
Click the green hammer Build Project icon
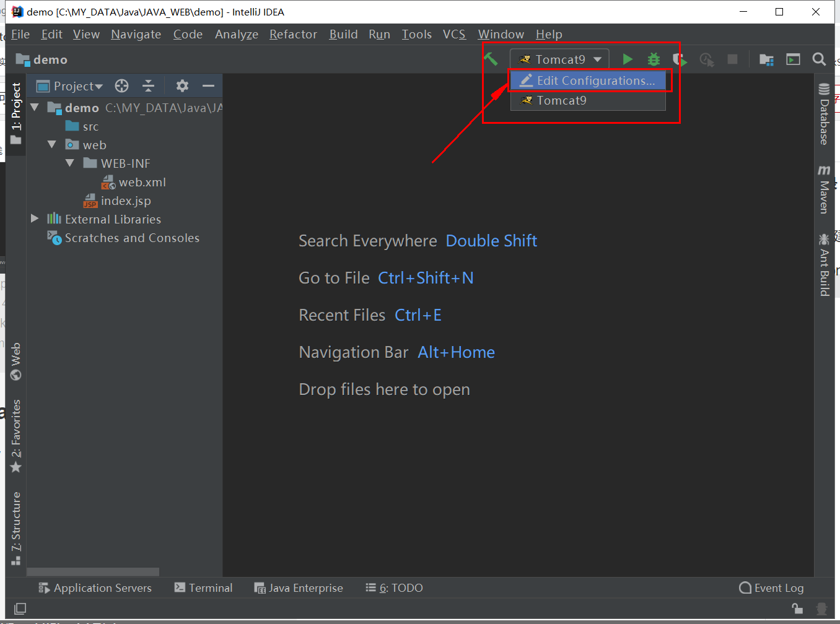491,59
